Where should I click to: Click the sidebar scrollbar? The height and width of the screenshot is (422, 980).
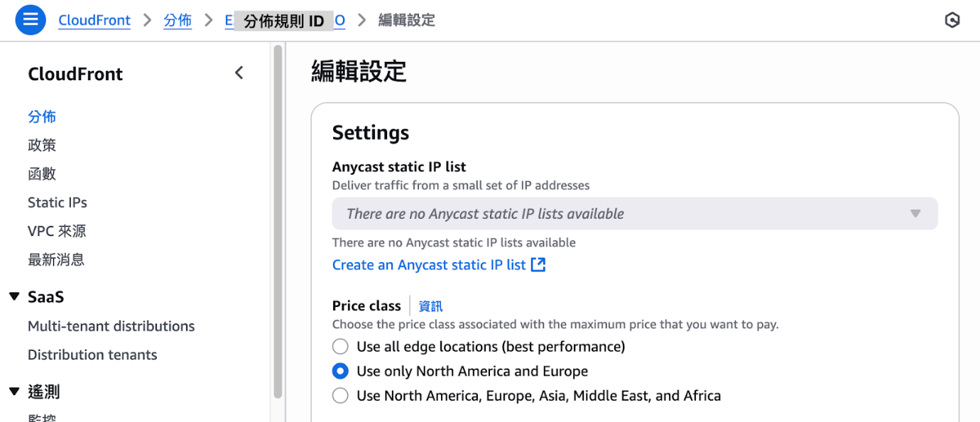277,213
